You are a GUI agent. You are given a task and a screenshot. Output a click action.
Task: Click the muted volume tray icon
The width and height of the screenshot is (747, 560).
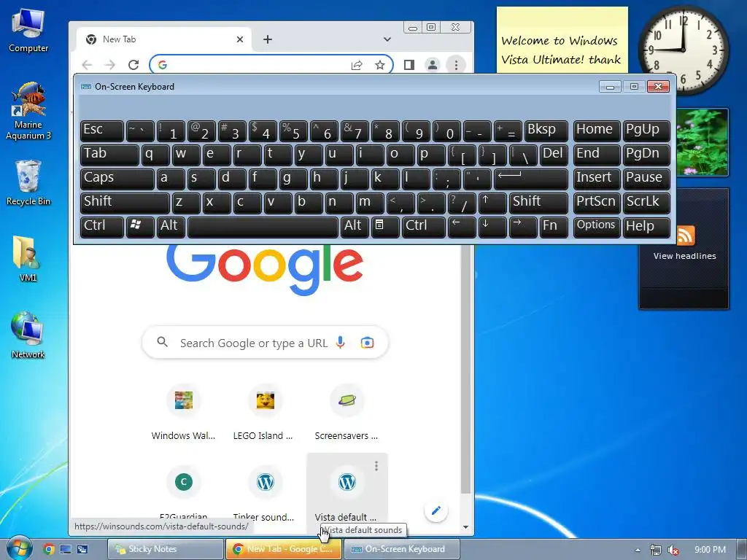point(673,550)
